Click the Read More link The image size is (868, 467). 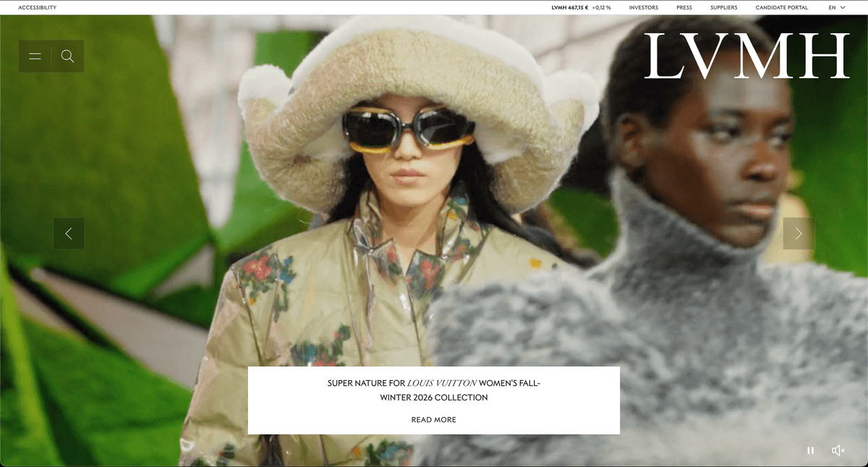pyautogui.click(x=433, y=419)
